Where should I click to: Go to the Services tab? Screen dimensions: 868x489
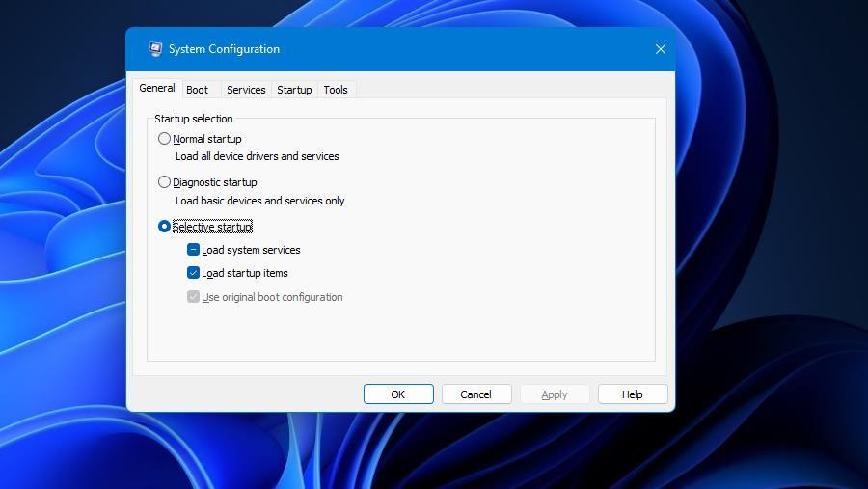[x=246, y=90]
